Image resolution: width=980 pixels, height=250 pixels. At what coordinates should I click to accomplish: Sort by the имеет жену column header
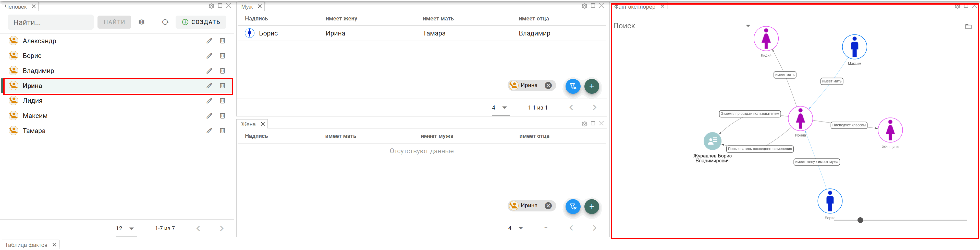coord(341,19)
